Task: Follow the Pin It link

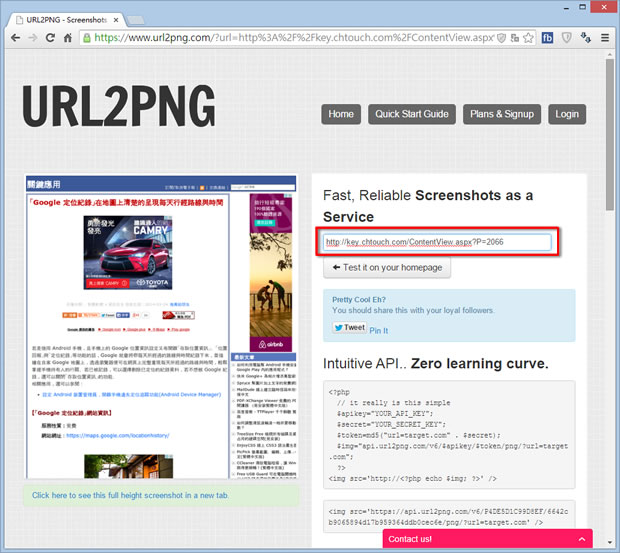Action: click(379, 330)
